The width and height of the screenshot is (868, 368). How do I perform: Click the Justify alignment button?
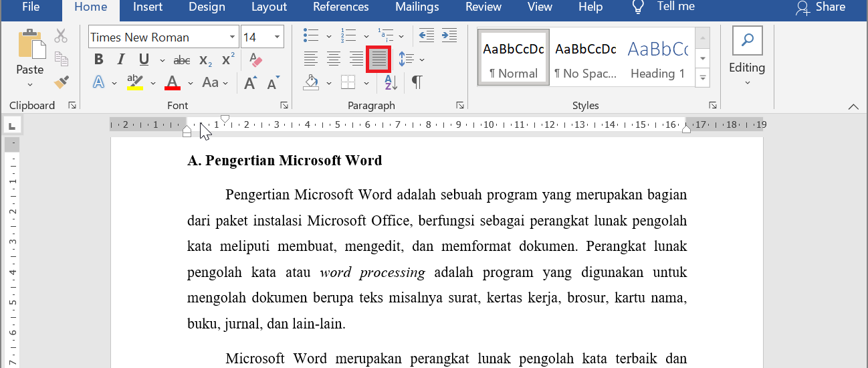[378, 60]
